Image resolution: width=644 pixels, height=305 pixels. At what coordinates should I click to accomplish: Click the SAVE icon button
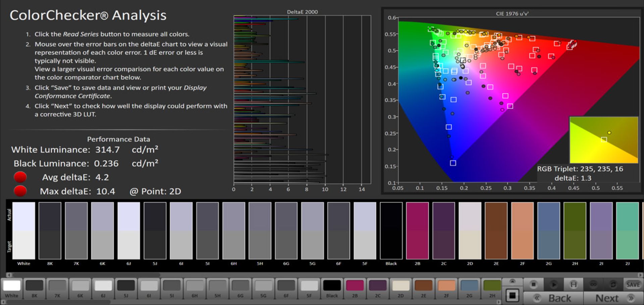[x=633, y=285]
